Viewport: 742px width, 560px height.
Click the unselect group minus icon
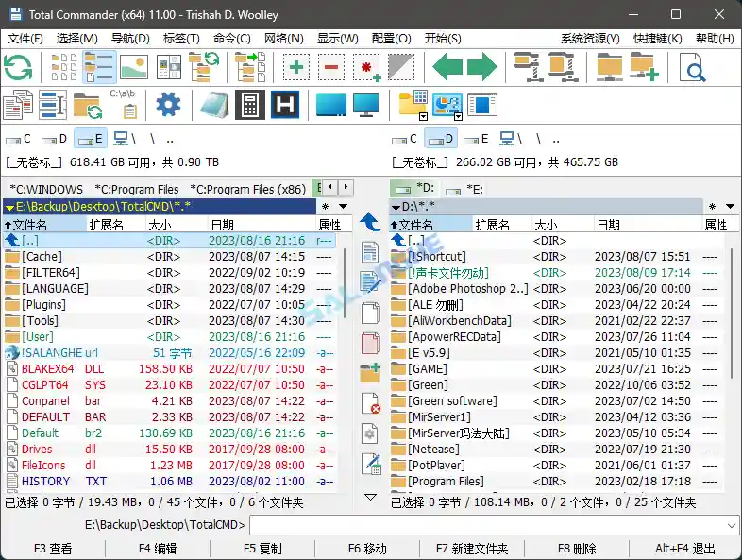(x=331, y=67)
